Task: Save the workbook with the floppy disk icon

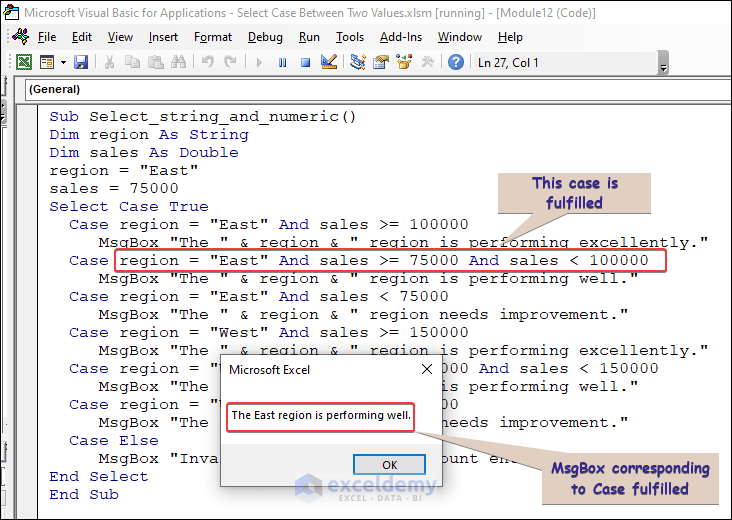Action: click(81, 62)
